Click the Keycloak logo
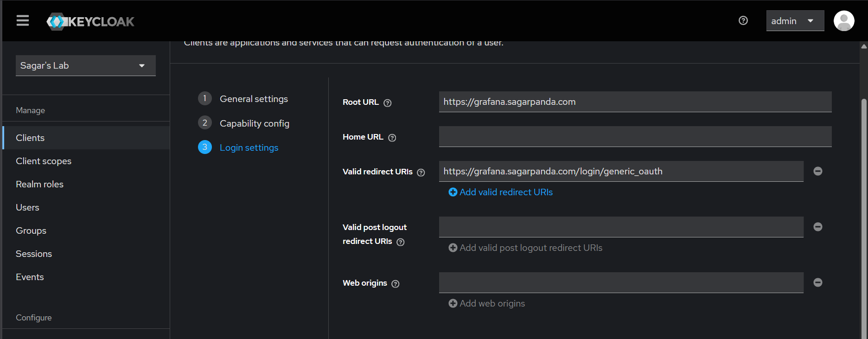The height and width of the screenshot is (339, 868). tap(90, 21)
